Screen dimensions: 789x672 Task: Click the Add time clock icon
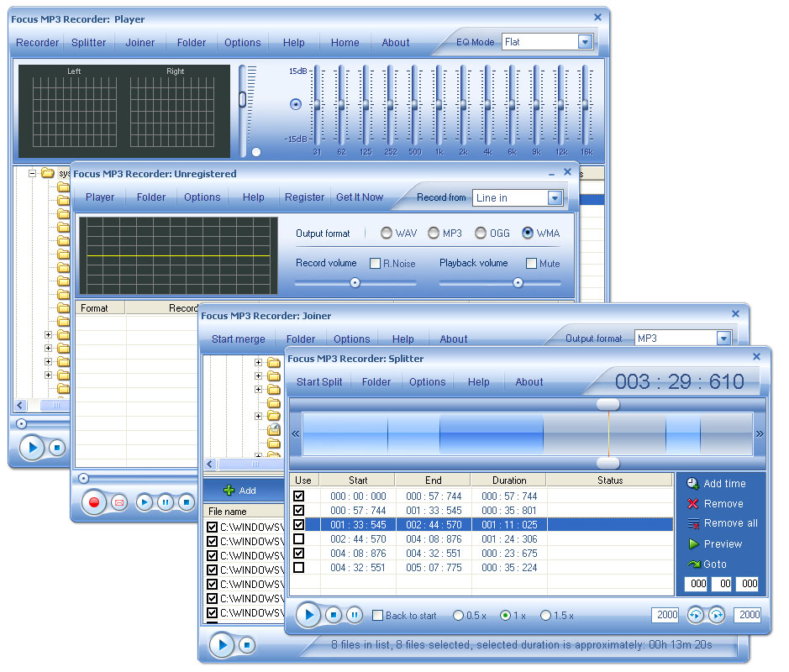point(693,483)
